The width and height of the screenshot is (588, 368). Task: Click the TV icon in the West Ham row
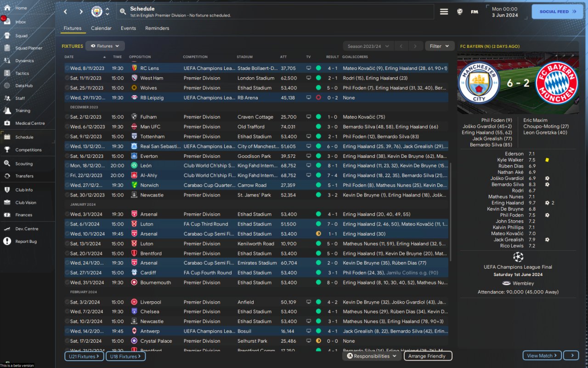[309, 78]
